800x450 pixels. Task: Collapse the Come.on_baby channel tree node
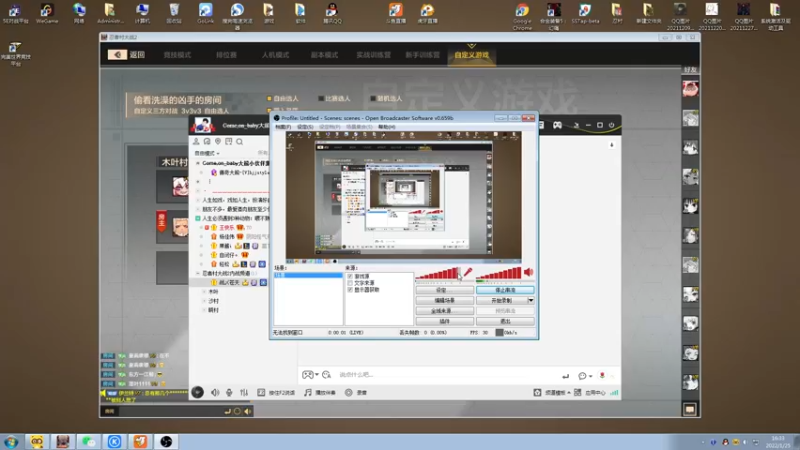click(198, 163)
